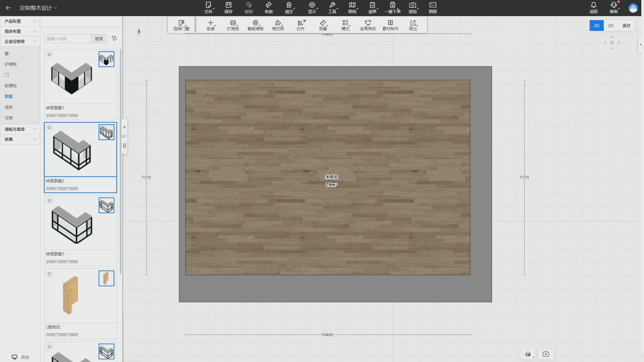644x362 pixels.
Task: Click the 一键下单 (One-click order) icon
Action: tap(392, 7)
